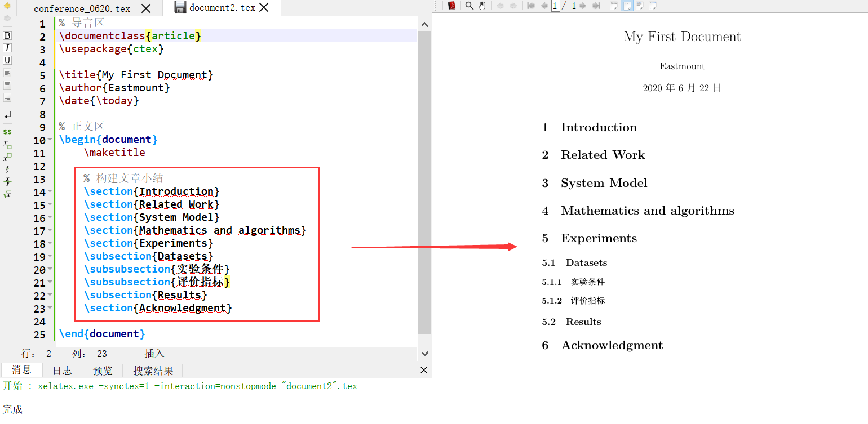The image size is (868, 424).
Task: Click the editor scrollbar down arrow
Action: click(x=424, y=353)
